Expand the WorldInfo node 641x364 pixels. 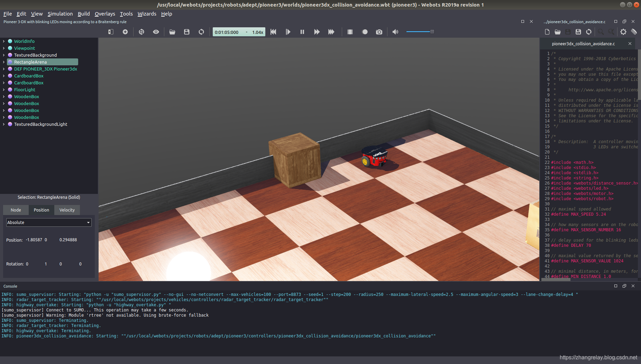click(x=4, y=41)
